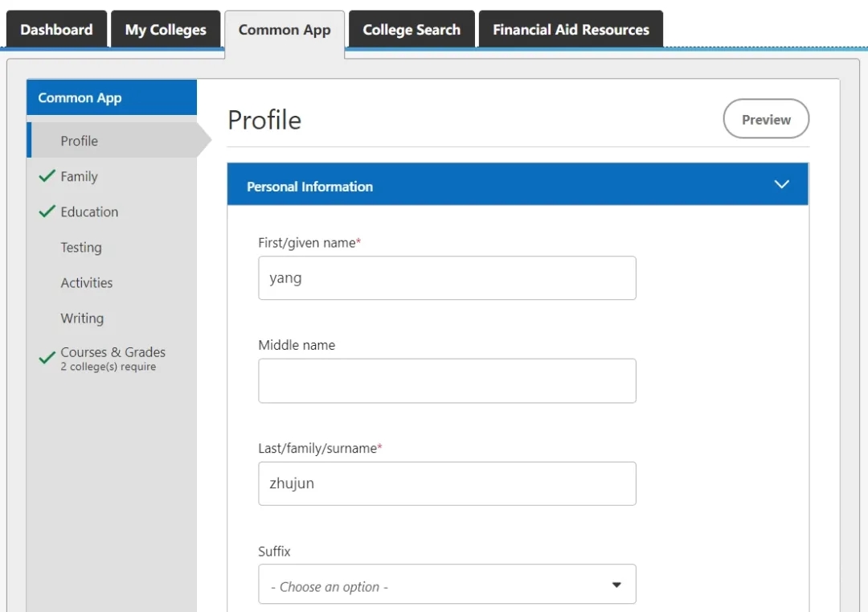Viewport: 868px width, 612px height.
Task: Click the checkmark beside Courses & Grades
Action: (47, 358)
